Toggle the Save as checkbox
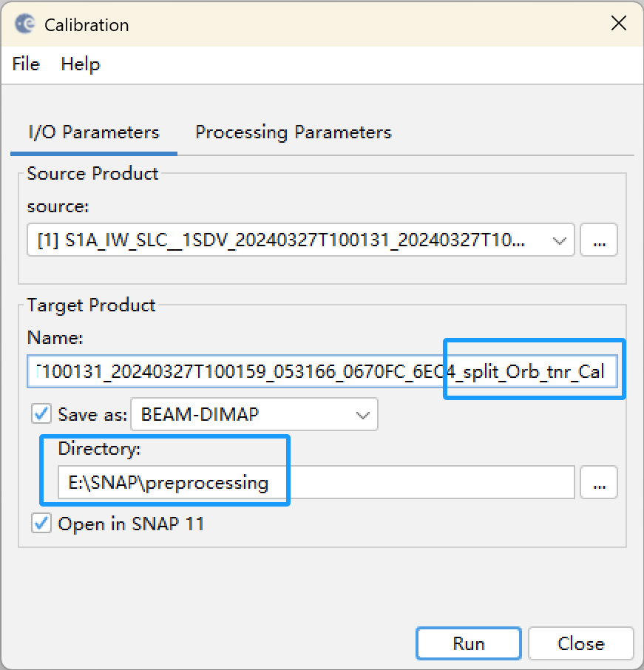This screenshot has width=644, height=670. click(x=41, y=413)
